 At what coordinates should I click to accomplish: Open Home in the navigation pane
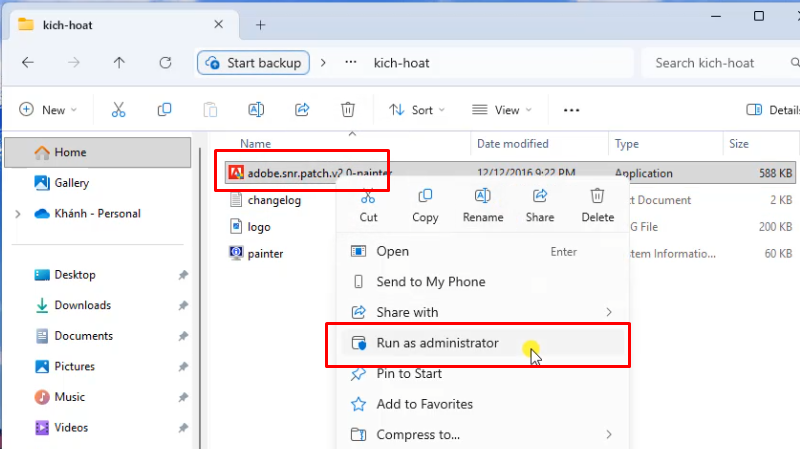click(x=98, y=153)
